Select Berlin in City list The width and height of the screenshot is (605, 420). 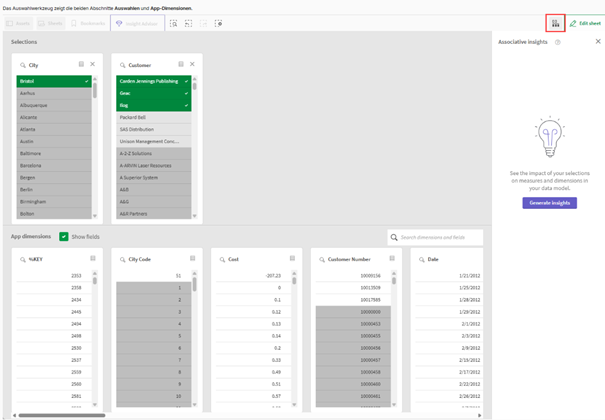point(54,190)
